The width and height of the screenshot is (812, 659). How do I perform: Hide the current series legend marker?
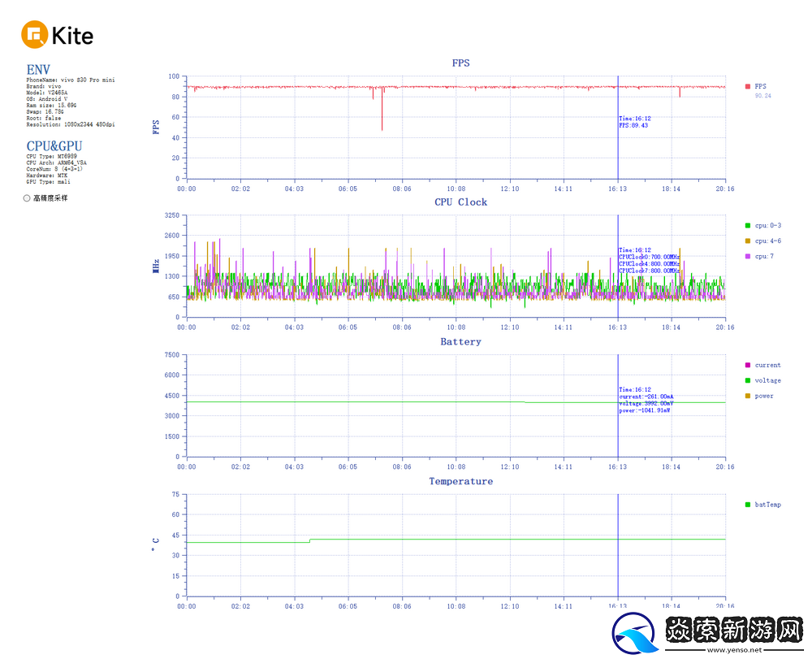(748, 365)
